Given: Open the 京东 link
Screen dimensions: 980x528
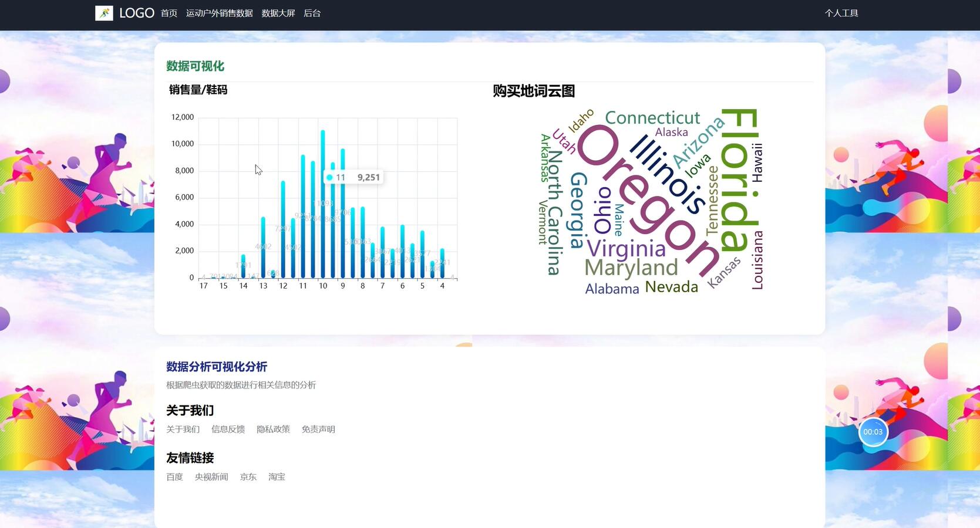Looking at the screenshot, I should tap(248, 476).
